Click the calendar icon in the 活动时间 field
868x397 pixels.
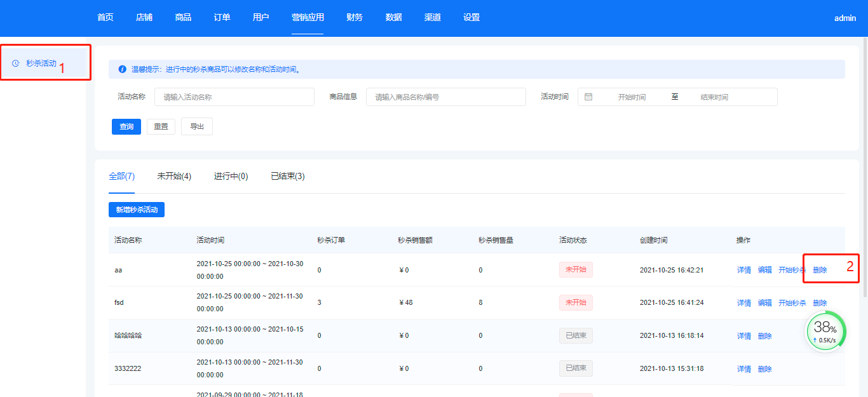588,97
